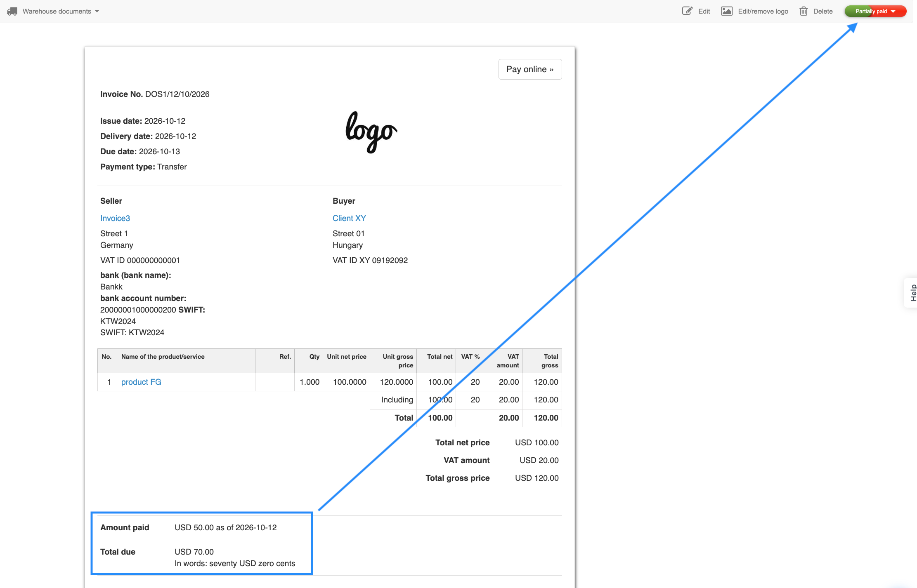
Task: Click the Buyer heading
Action: [x=344, y=201]
